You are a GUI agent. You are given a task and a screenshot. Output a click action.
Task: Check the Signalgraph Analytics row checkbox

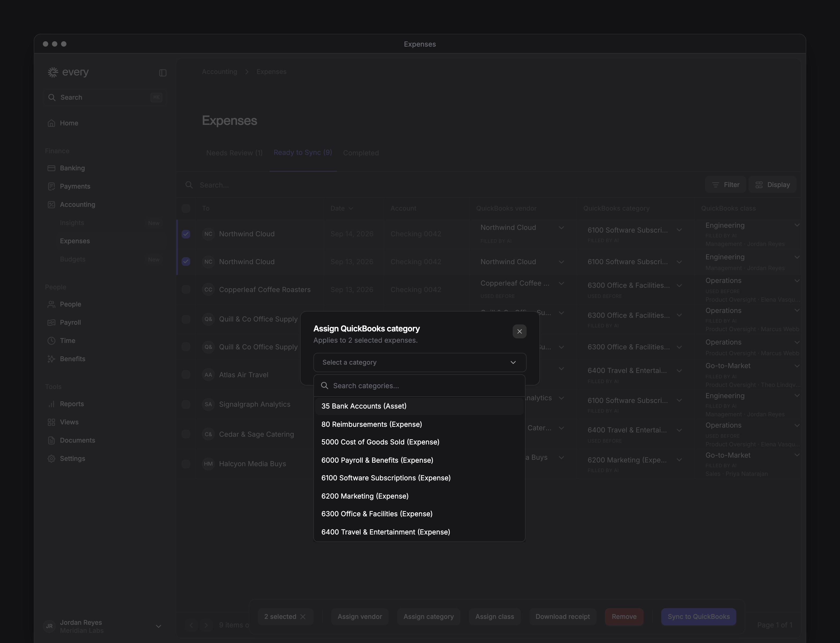tap(186, 404)
